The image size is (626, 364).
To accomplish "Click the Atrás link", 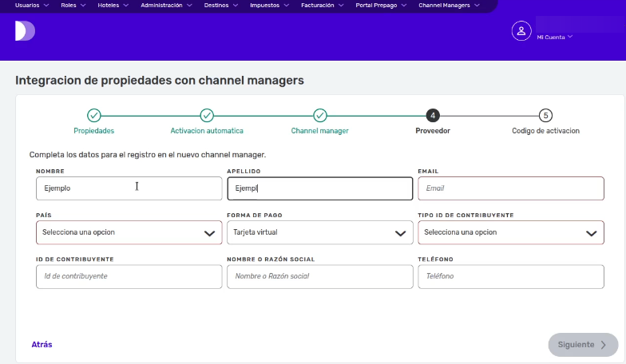I will [42, 345].
